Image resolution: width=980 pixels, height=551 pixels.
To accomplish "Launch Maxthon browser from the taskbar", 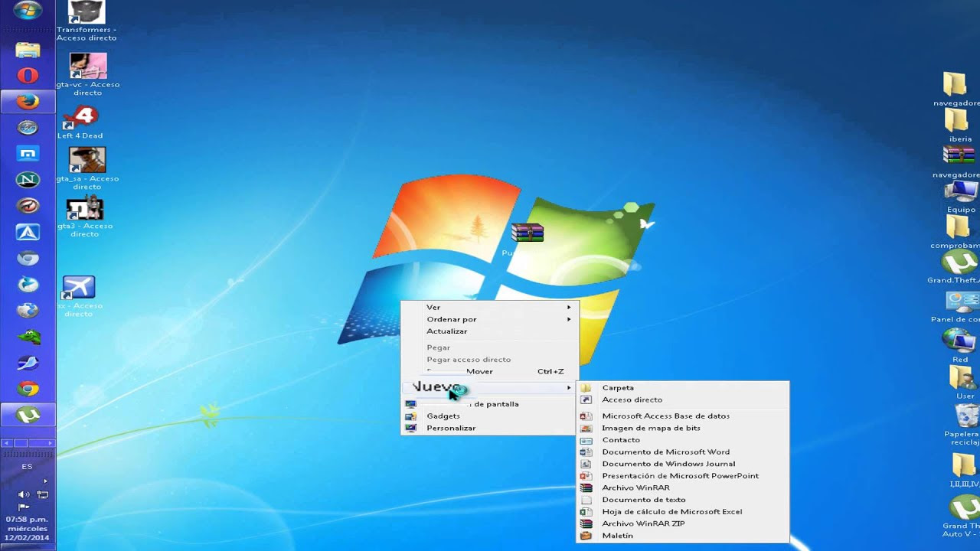I will coord(28,154).
